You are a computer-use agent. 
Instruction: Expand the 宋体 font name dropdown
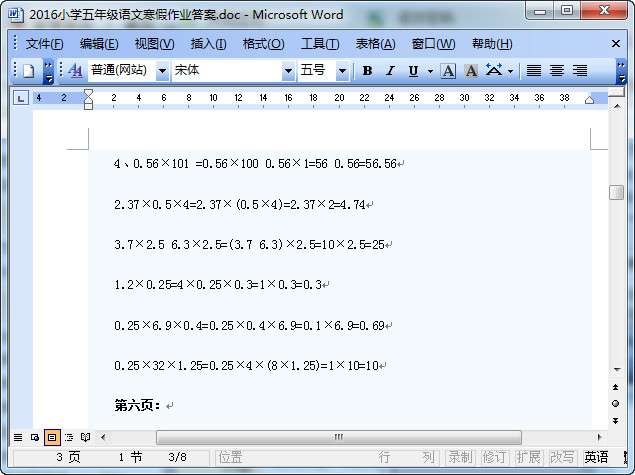[288, 71]
